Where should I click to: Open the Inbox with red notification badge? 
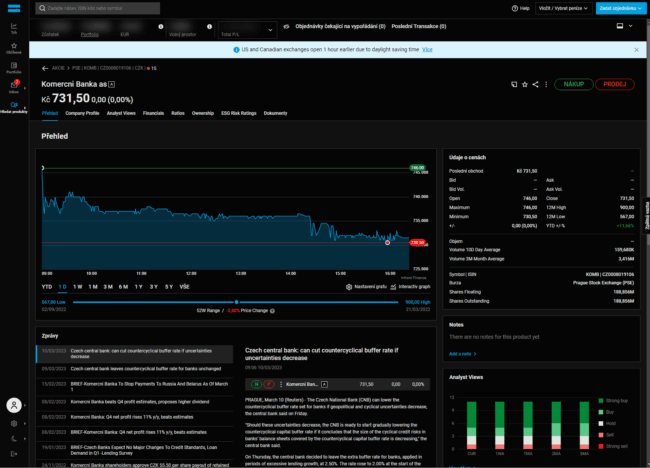14,85
